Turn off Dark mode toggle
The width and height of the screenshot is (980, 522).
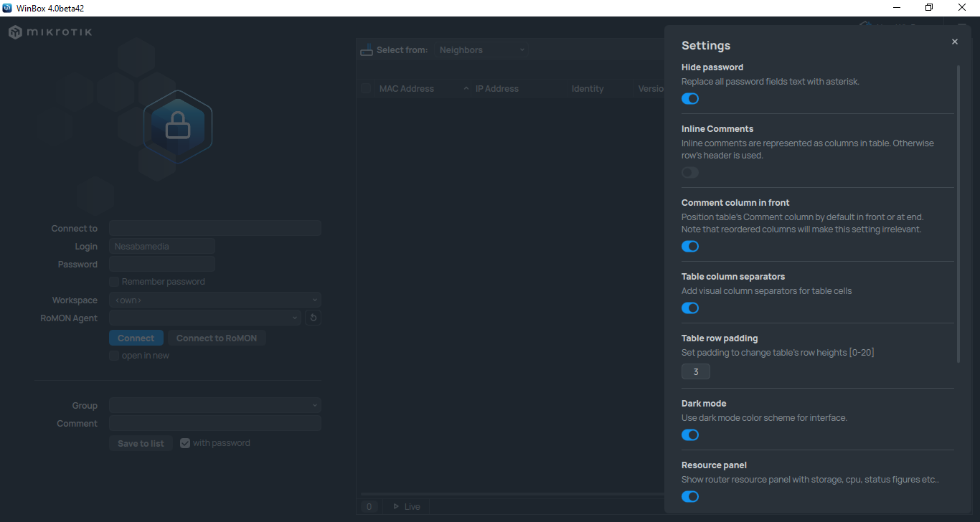click(x=690, y=435)
